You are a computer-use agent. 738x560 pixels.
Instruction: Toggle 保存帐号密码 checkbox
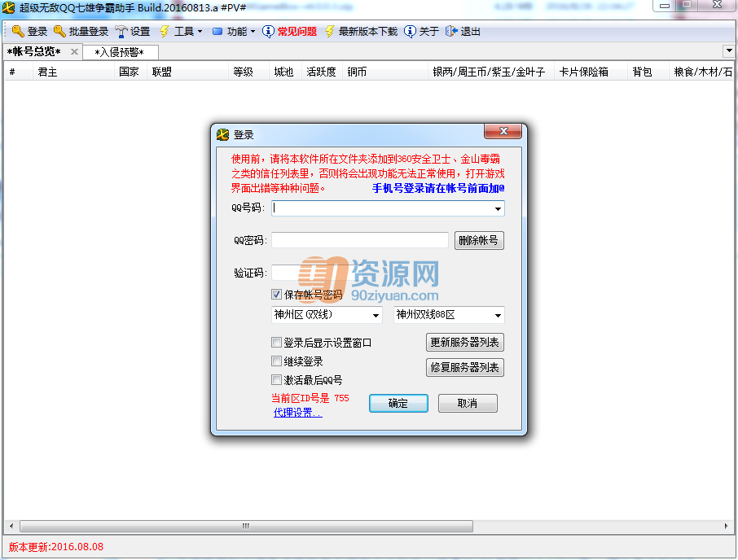coord(277,295)
